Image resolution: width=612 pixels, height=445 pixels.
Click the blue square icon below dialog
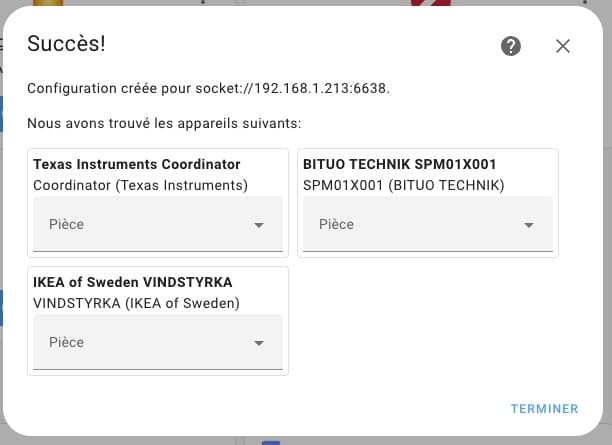pos(270,441)
